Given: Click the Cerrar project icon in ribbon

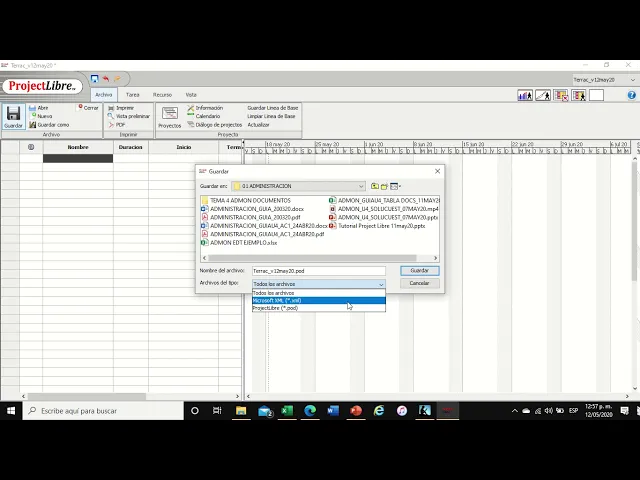Looking at the screenshot, I should pos(80,107).
